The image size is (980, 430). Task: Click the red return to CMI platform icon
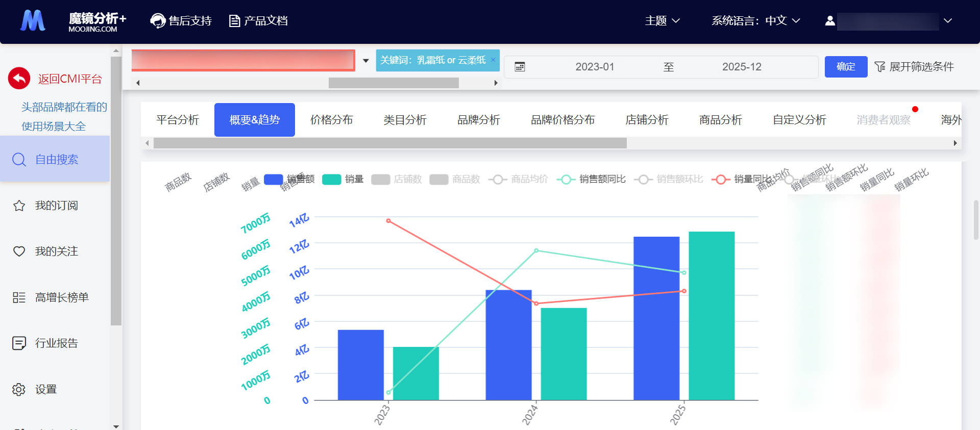point(19,79)
